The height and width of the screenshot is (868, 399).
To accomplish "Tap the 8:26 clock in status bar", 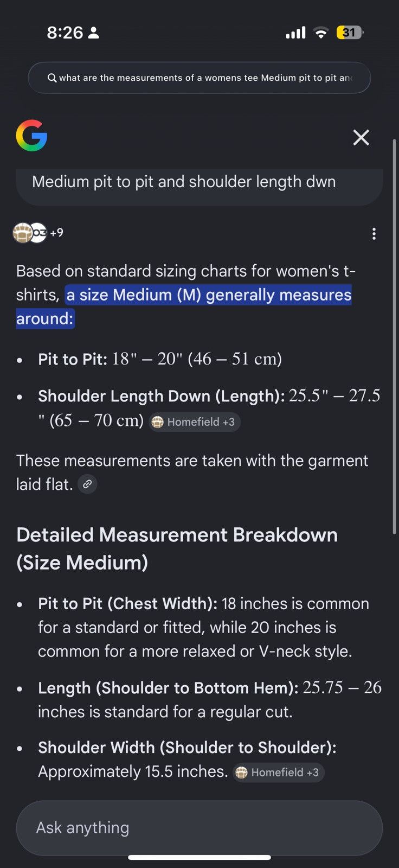I will (x=65, y=33).
